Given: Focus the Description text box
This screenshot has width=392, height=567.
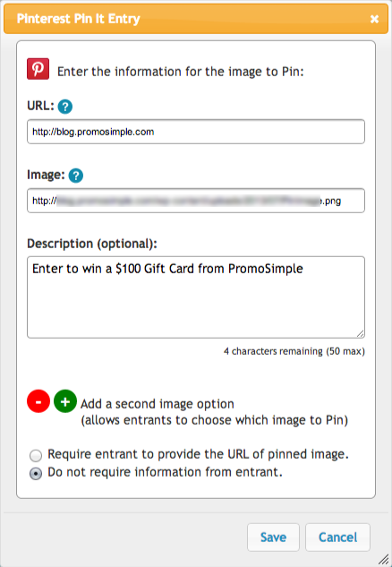Looking at the screenshot, I should (x=196, y=297).
